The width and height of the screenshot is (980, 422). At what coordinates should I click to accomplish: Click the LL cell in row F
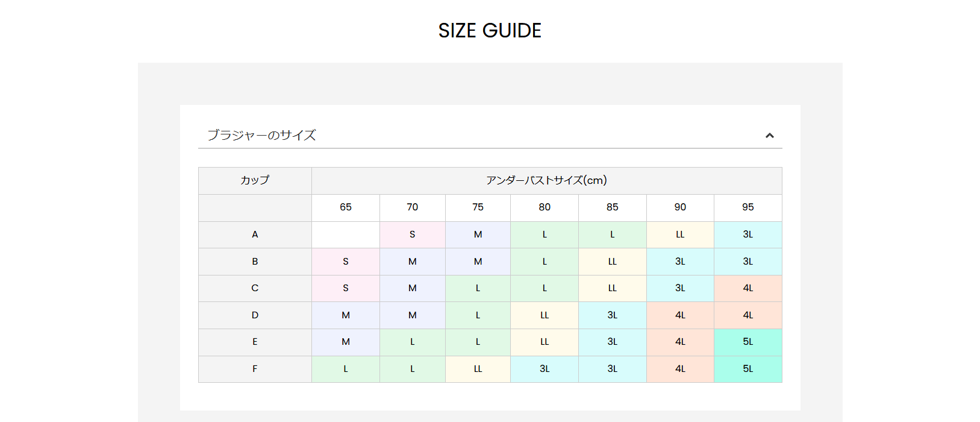pos(478,369)
